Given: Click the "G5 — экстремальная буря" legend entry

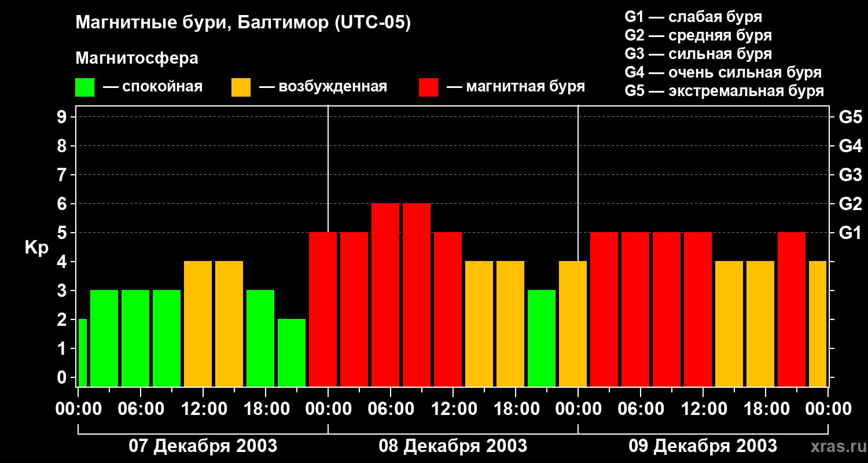Looking at the screenshot, I should (x=724, y=91).
